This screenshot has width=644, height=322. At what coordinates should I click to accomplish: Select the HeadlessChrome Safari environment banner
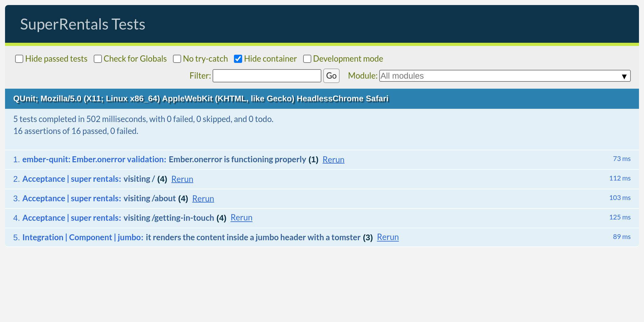tap(201, 98)
